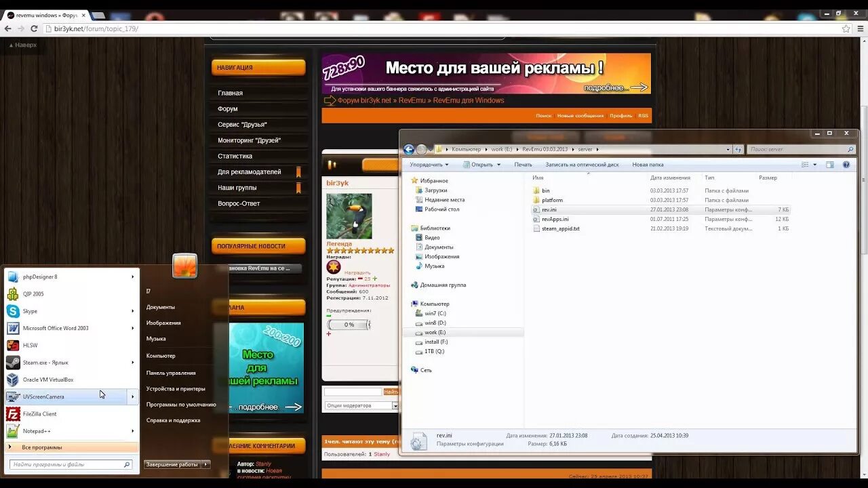Open Explorer help question mark icon

coord(846,165)
